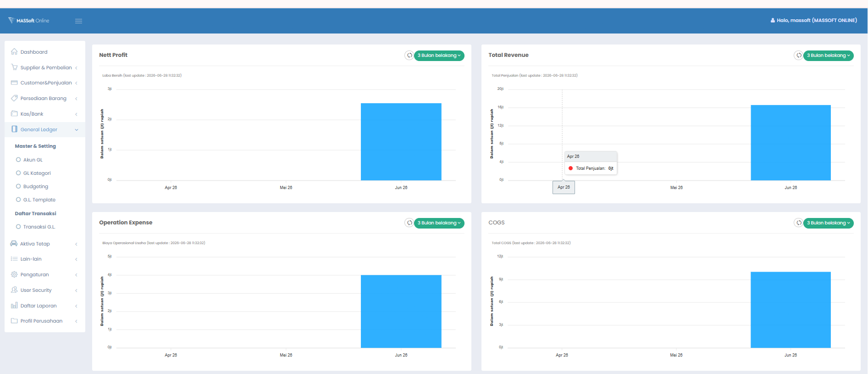The width and height of the screenshot is (868, 374).
Task: Open Total Revenue period dropdown
Action: pyautogui.click(x=829, y=56)
